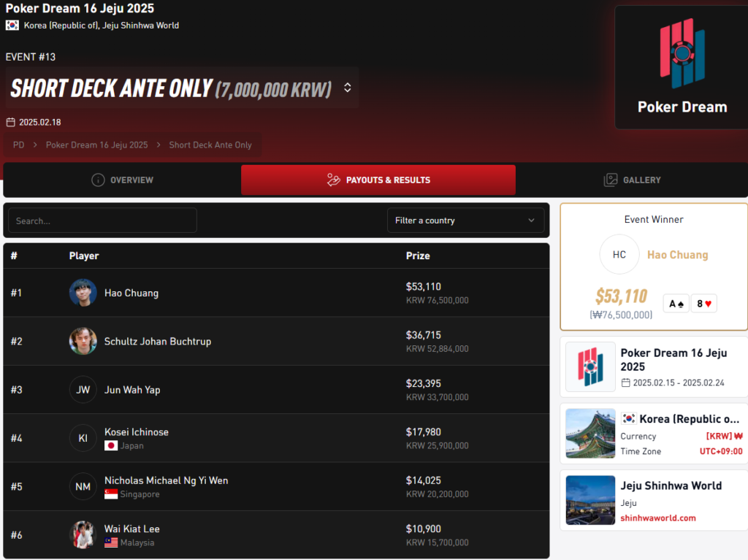Screen dimensions: 748x560
Task: Select the Payouts & Results tab
Action: (x=378, y=180)
